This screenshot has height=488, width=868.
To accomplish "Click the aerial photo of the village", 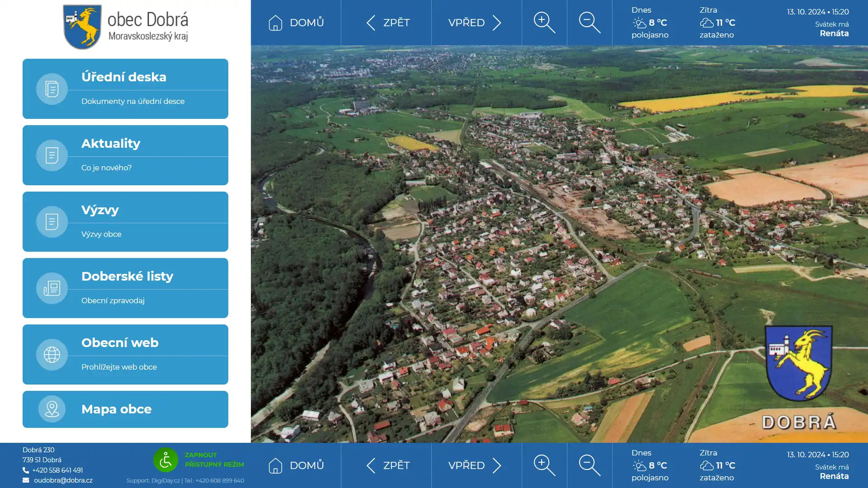I will [559, 244].
